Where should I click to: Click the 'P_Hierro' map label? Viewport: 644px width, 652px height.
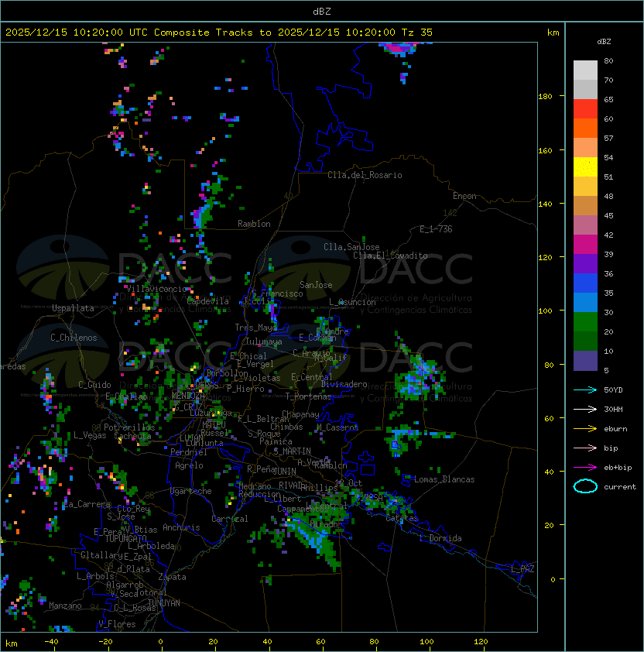point(245,389)
